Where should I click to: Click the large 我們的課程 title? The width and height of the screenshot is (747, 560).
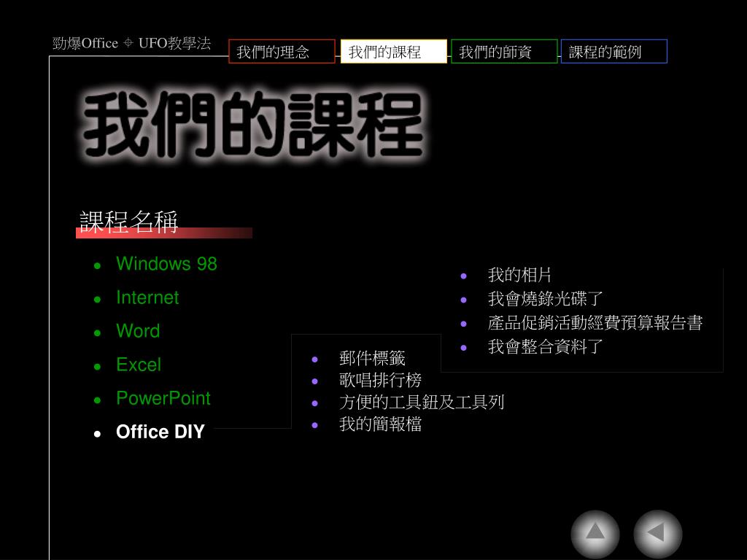[254, 125]
